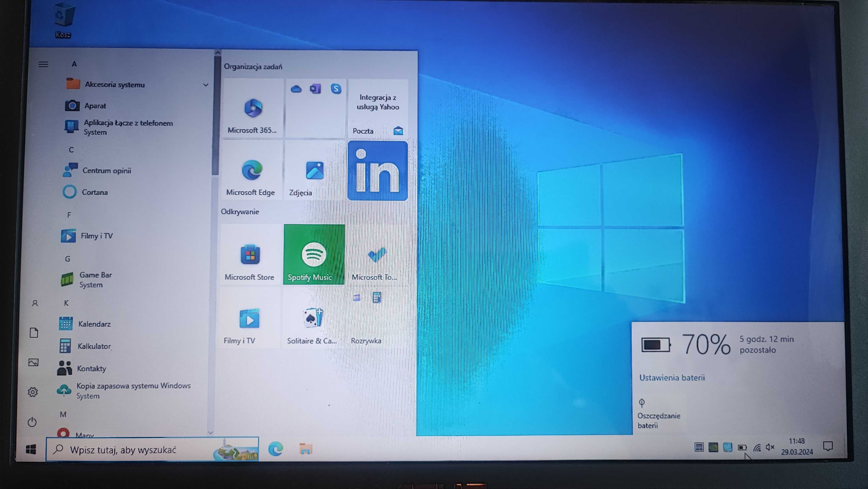Image resolution: width=868 pixels, height=489 pixels.
Task: Click the app list scrollbar down arrow
Action: coord(211,432)
